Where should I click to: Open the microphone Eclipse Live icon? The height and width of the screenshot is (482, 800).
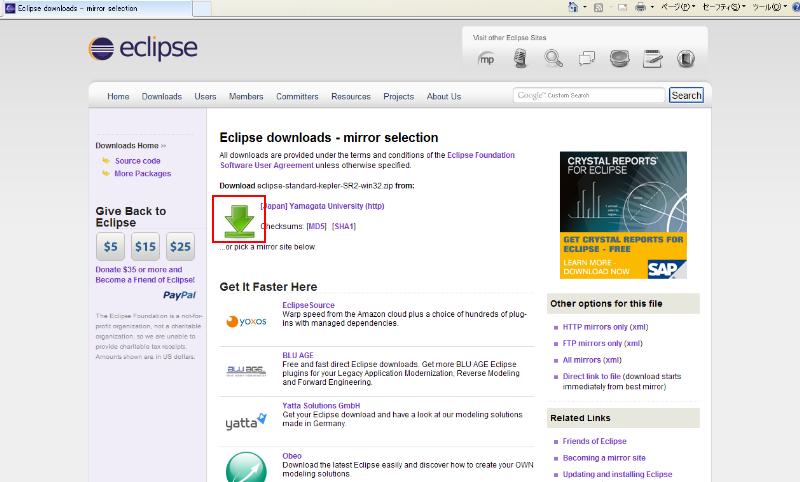(520, 59)
